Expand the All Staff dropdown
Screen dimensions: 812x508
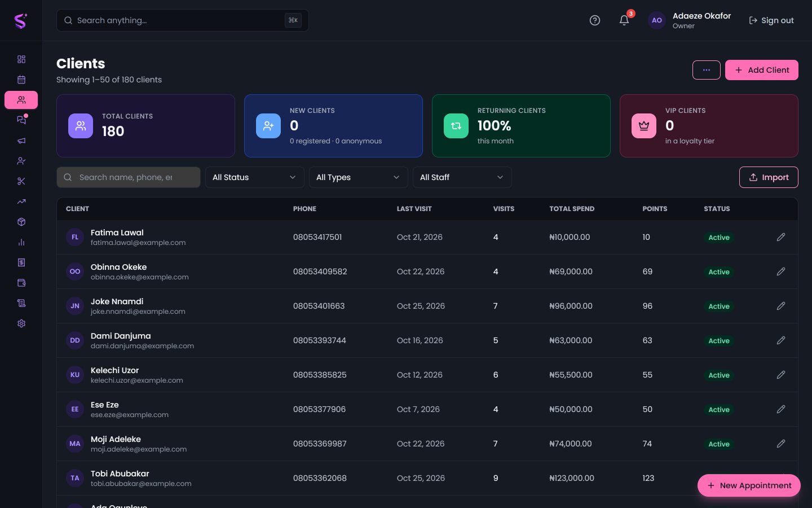[462, 177]
